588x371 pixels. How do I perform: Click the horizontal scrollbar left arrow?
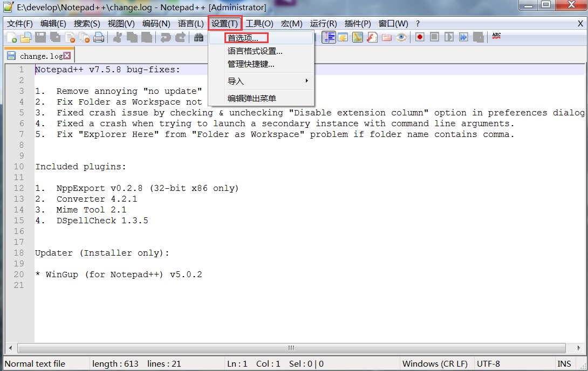10,348
